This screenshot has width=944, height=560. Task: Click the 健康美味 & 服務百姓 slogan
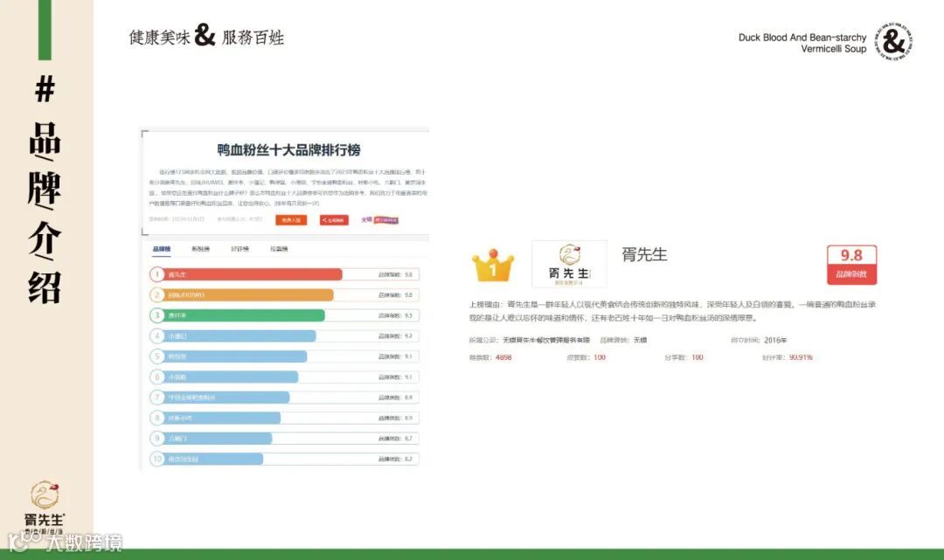[x=206, y=36]
